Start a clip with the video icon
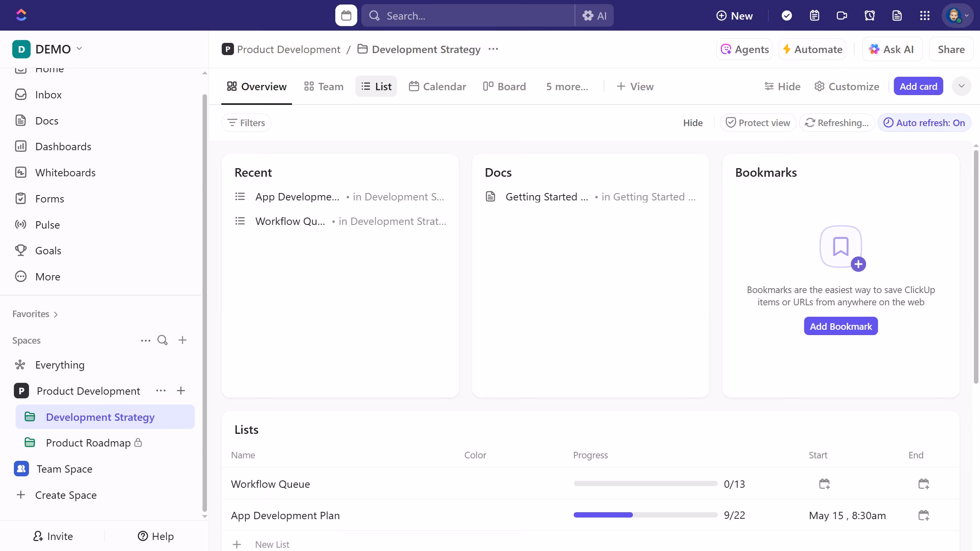The image size is (980, 551). pyautogui.click(x=842, y=16)
